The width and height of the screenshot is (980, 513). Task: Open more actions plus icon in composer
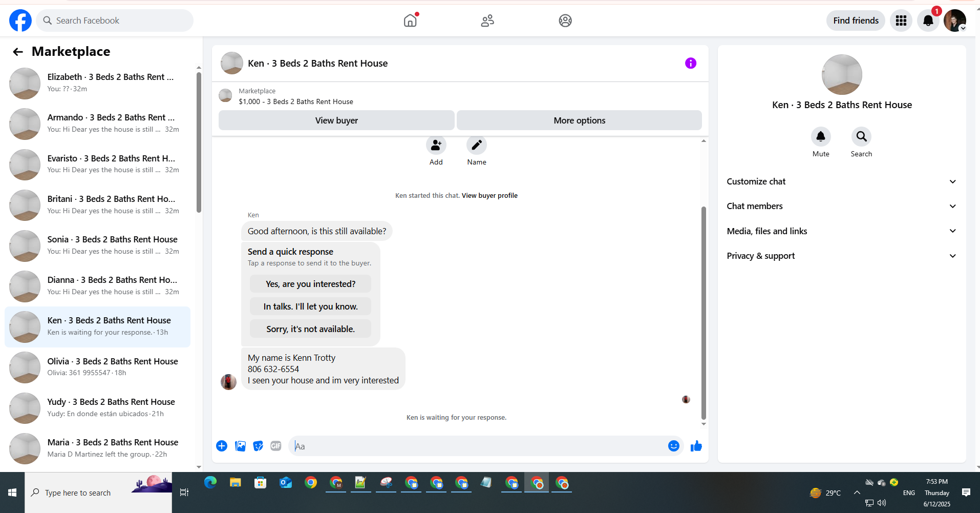point(222,446)
